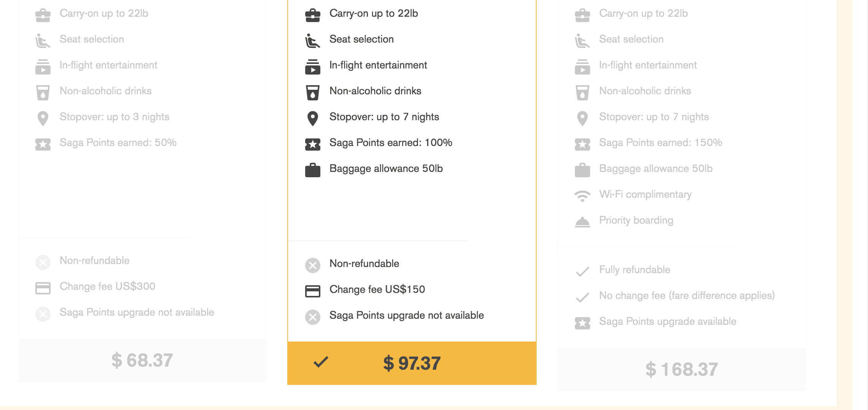Click the carry-on briefcase icon in middle fare
868x410 pixels.
(x=312, y=15)
